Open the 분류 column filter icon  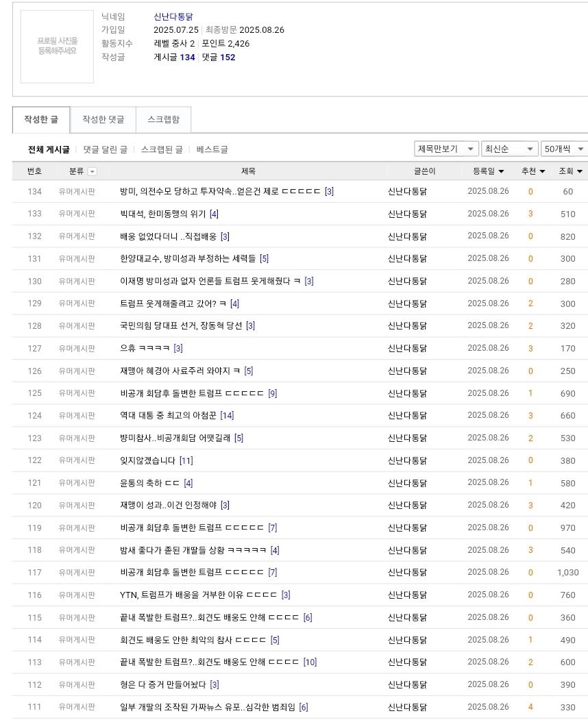[92, 171]
